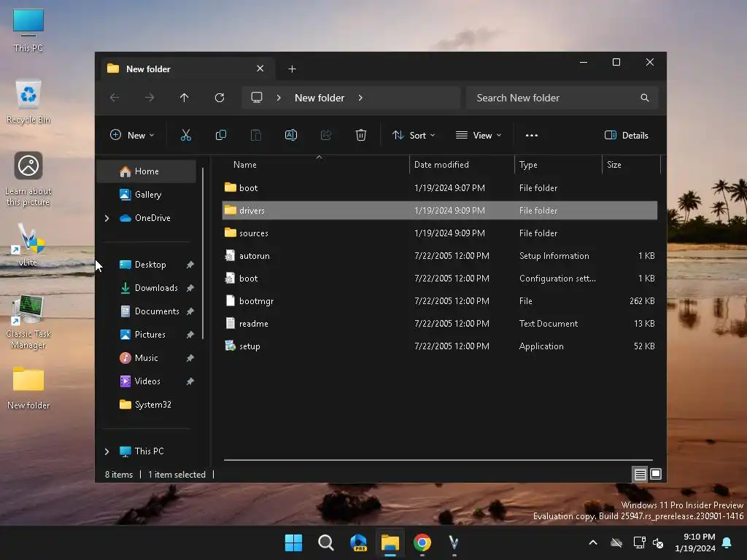Refresh the New folder view
The image size is (747, 560).
click(219, 98)
